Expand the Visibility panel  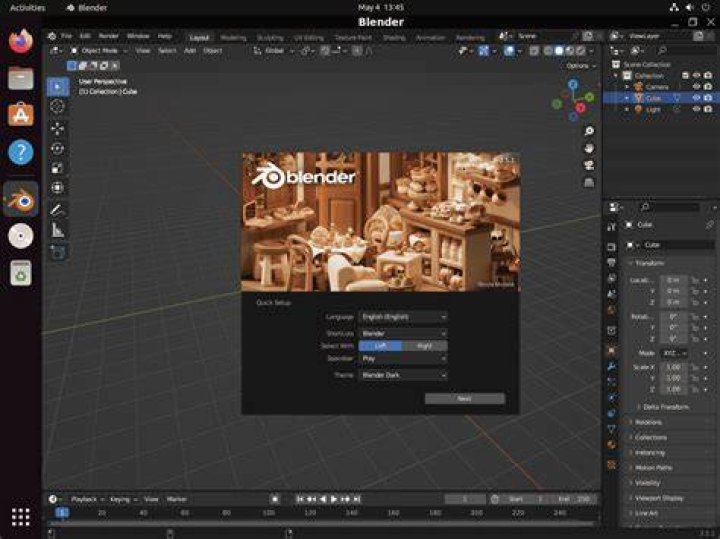[647, 483]
